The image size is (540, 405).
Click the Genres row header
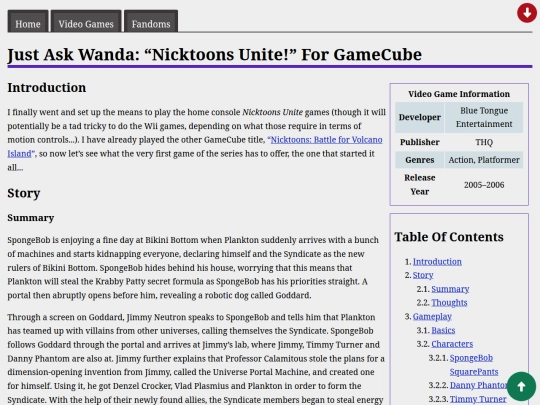[419, 160]
